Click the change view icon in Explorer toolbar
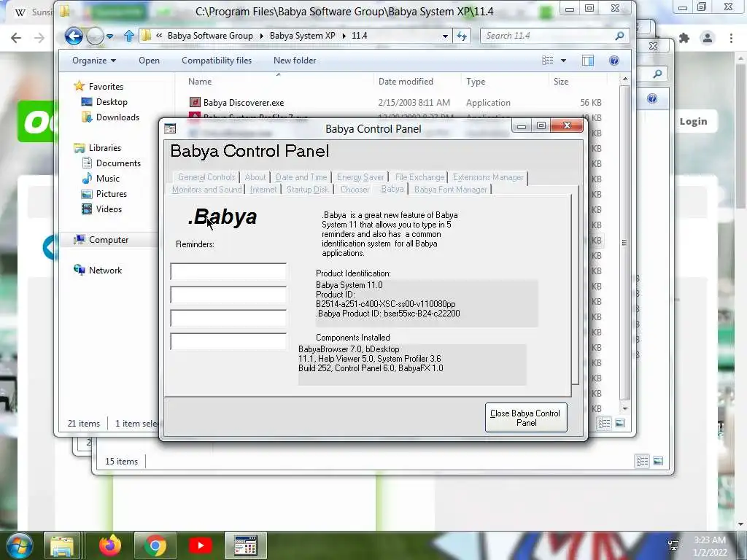The height and width of the screenshot is (560, 747). pos(548,61)
